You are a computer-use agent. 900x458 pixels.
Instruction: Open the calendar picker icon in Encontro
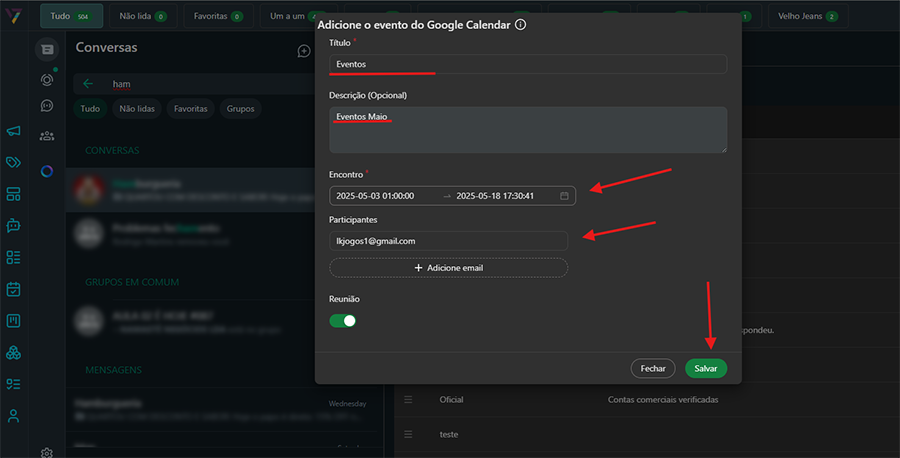[x=564, y=196]
